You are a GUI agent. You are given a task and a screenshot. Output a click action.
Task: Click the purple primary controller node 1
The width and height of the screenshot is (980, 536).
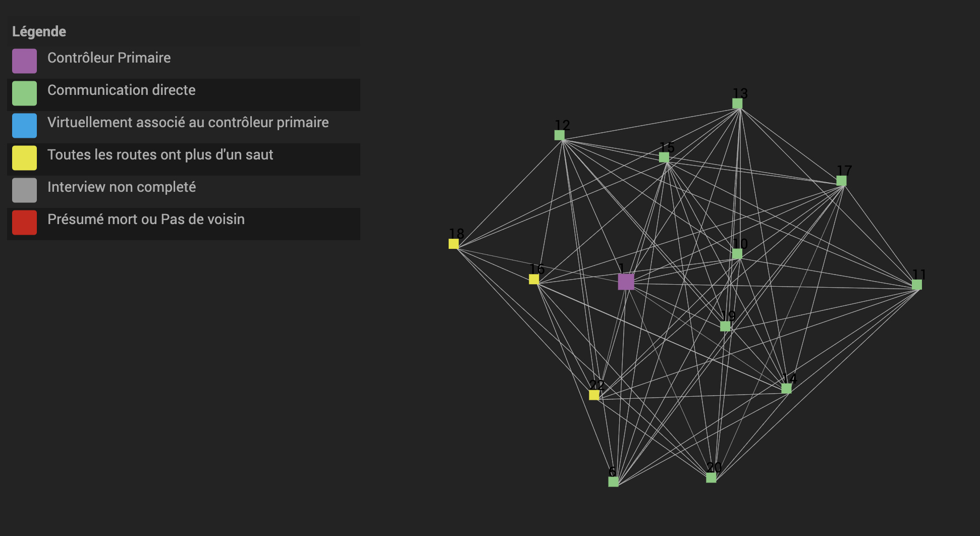pyautogui.click(x=626, y=282)
